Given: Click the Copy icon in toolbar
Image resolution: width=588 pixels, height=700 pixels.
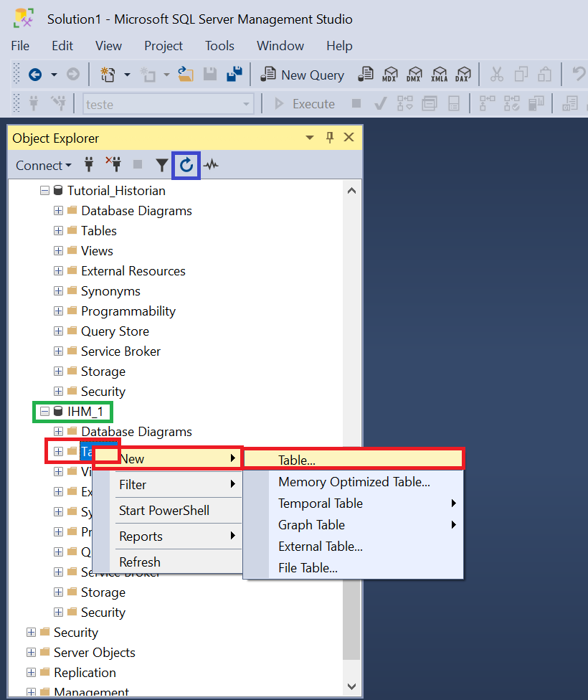Looking at the screenshot, I should (x=521, y=75).
